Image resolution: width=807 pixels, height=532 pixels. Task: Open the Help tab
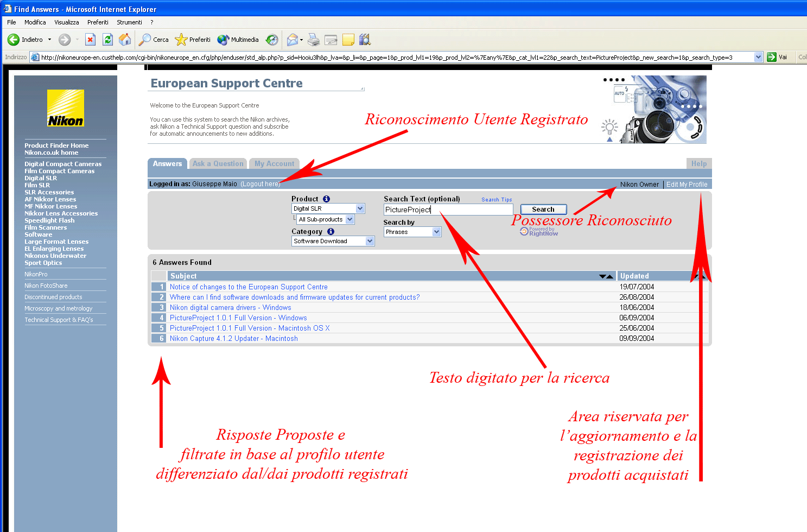click(x=698, y=163)
